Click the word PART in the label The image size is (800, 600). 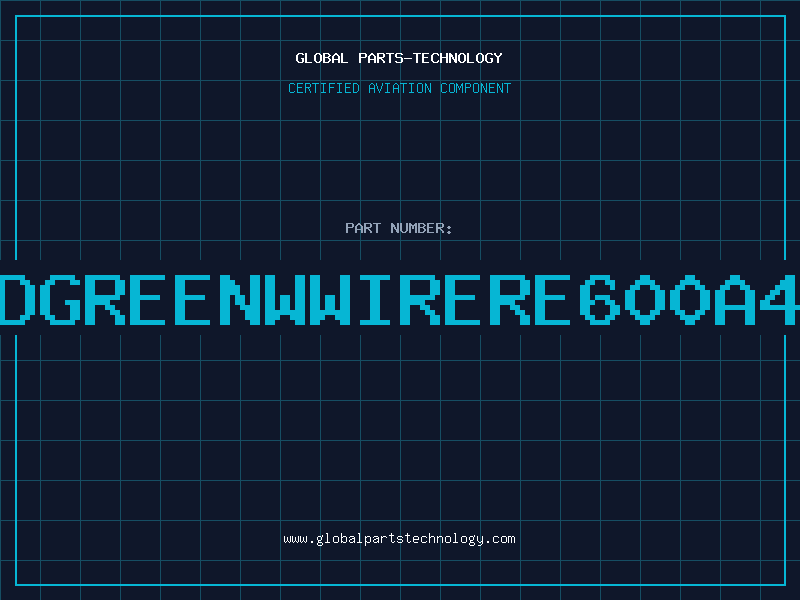click(362, 228)
